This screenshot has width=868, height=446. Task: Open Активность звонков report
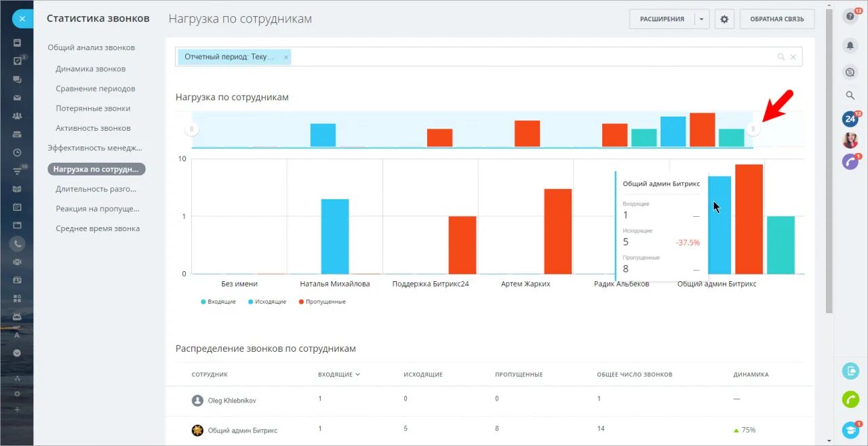93,127
